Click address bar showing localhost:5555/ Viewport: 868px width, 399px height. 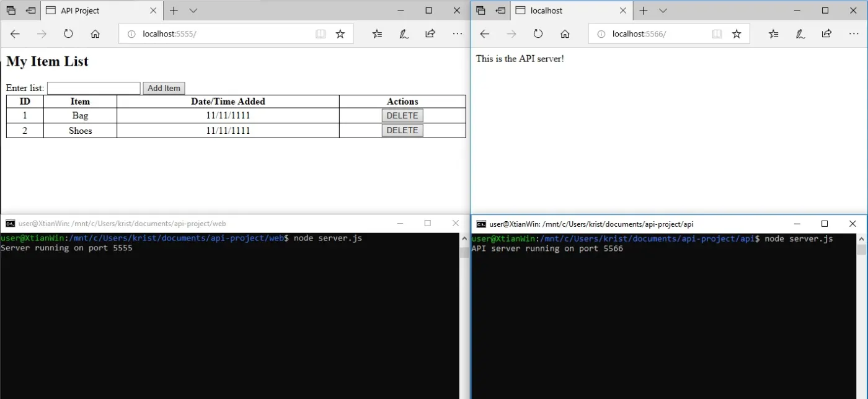click(236, 34)
